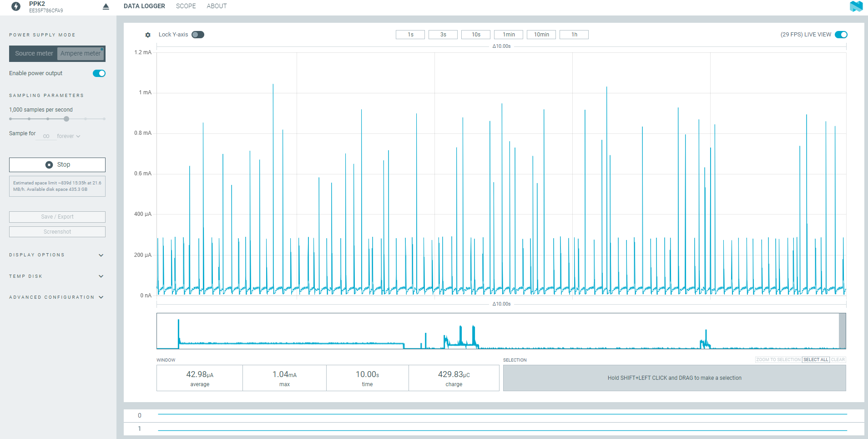
Task: Open the About tab
Action: coord(217,6)
